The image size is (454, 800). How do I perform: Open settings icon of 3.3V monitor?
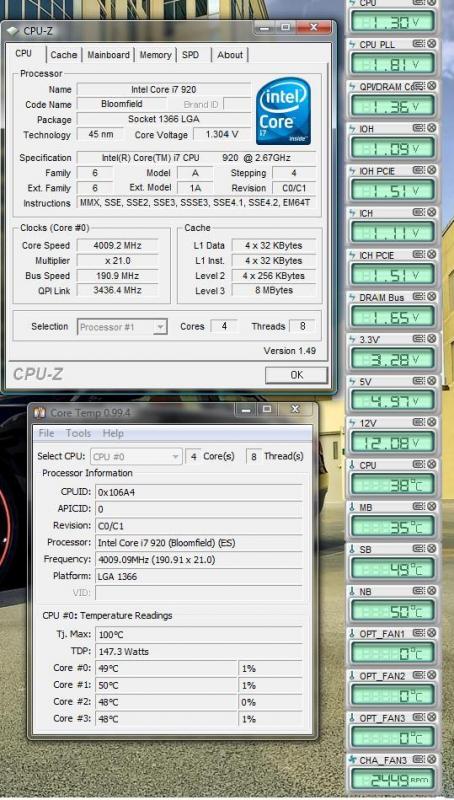pos(419,338)
